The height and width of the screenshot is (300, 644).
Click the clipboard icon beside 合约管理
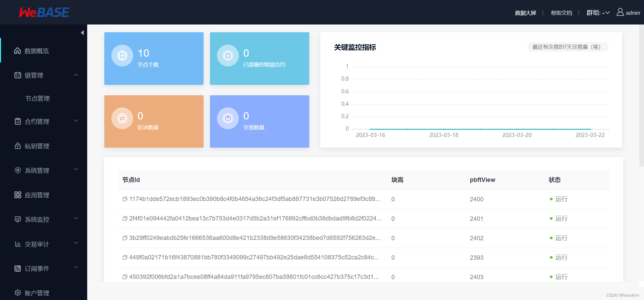[18, 121]
